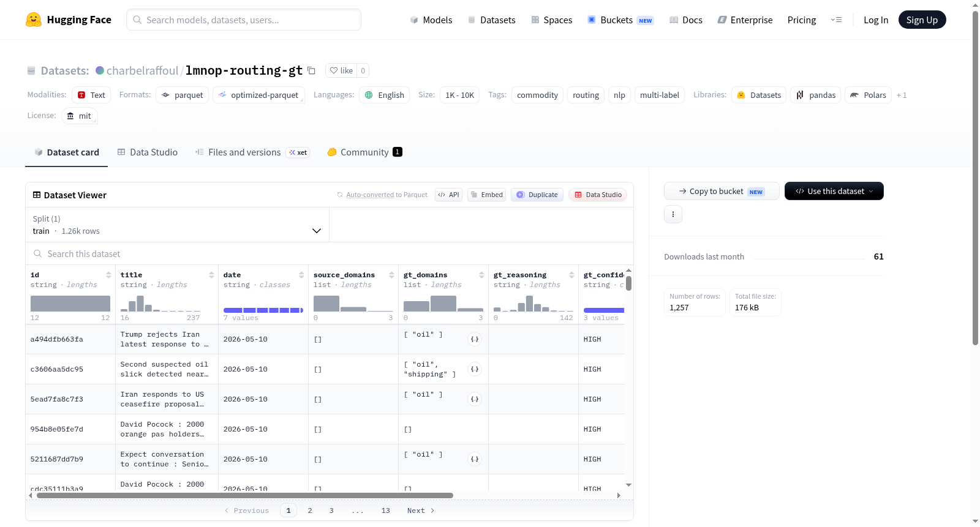The width and height of the screenshot is (980, 527).
Task: Sort by the source_domains column
Action: pyautogui.click(x=391, y=275)
